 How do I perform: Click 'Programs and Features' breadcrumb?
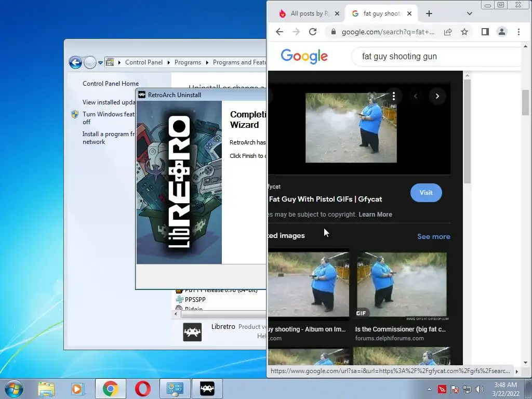(x=239, y=62)
